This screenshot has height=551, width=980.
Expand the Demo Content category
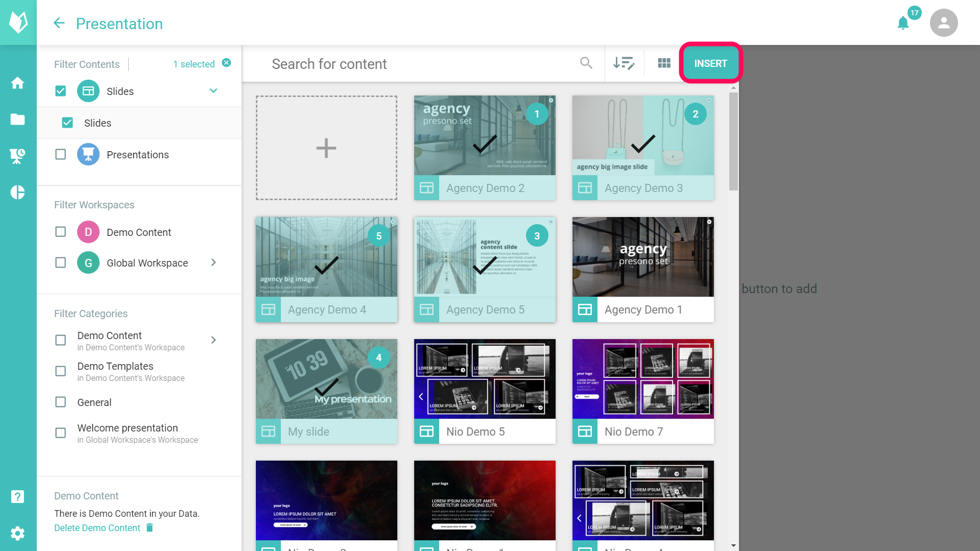(213, 340)
